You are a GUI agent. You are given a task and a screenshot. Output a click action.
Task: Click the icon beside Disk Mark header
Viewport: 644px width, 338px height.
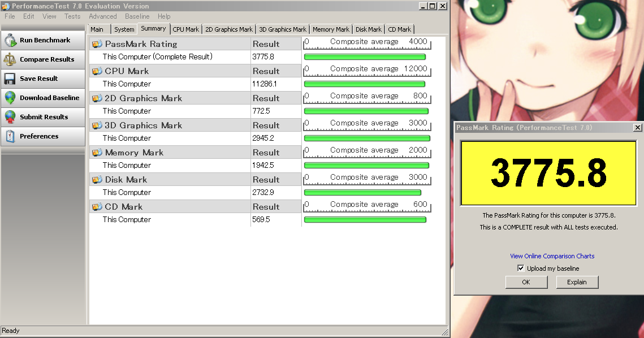click(97, 180)
